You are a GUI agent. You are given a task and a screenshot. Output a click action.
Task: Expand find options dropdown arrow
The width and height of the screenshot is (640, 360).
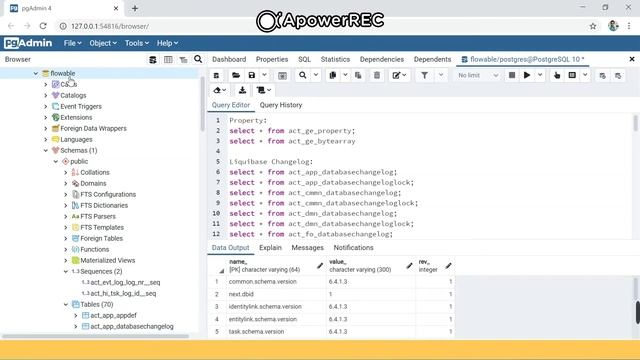coord(316,75)
